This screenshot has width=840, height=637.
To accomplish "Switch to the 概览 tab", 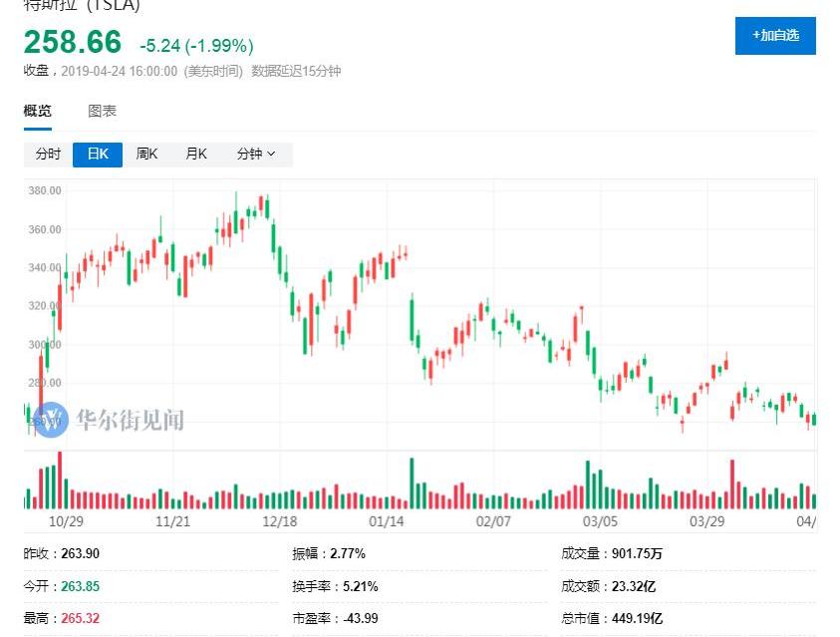I will (x=38, y=111).
